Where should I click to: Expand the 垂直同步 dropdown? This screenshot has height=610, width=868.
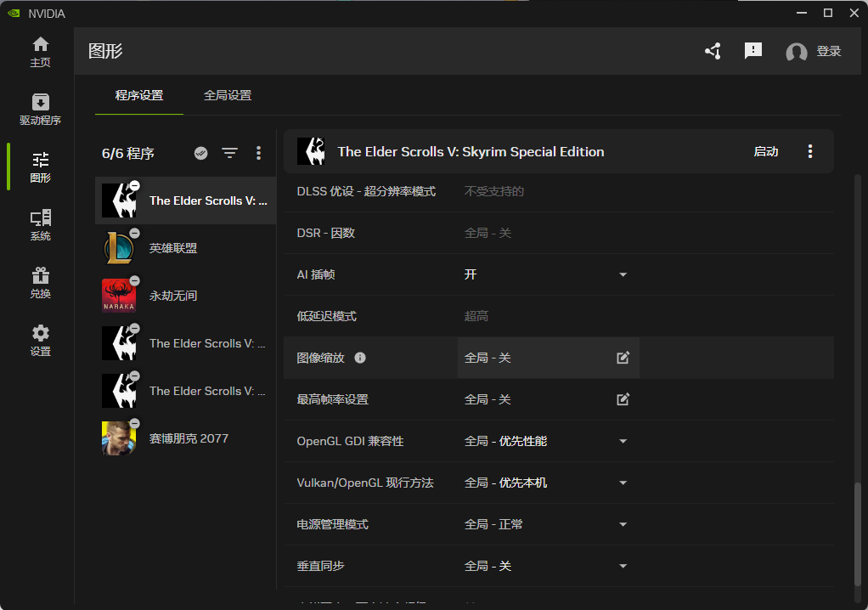point(623,566)
